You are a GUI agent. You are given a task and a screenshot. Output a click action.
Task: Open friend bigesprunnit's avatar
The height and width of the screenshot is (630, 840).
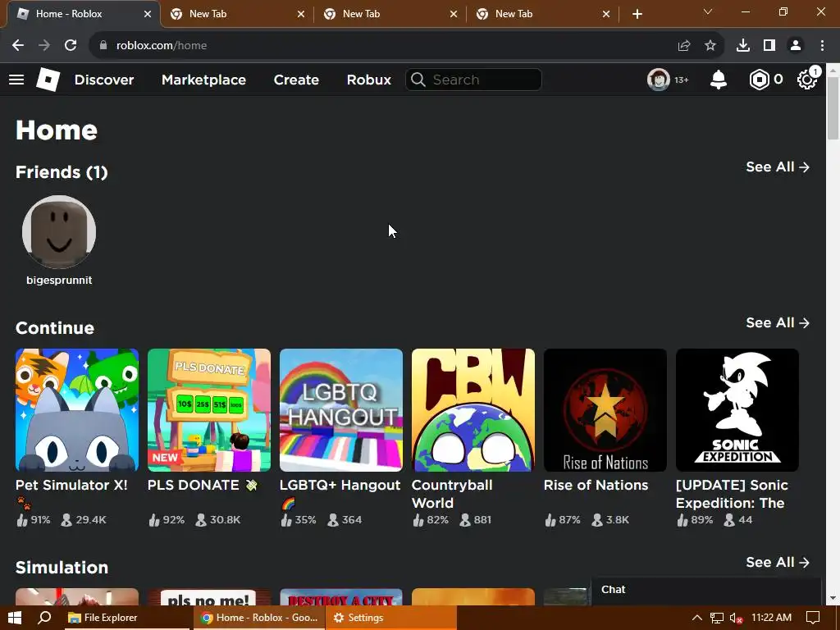pos(59,232)
